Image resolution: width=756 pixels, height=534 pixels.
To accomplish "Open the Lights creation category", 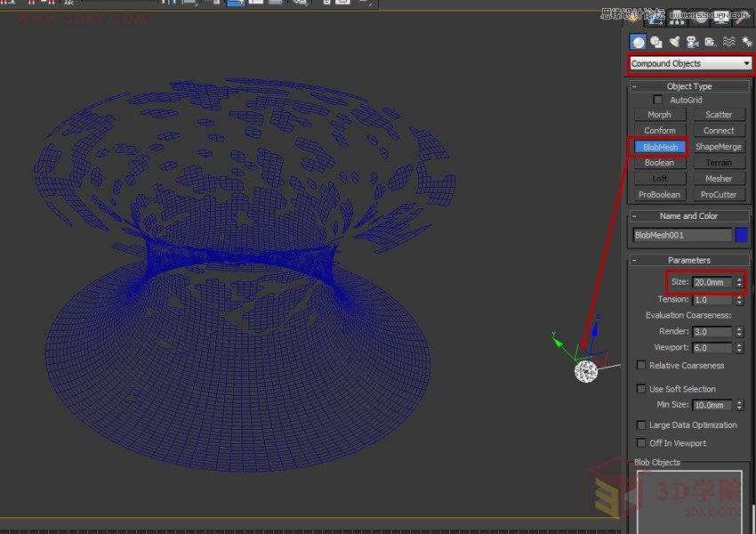I will click(x=674, y=41).
